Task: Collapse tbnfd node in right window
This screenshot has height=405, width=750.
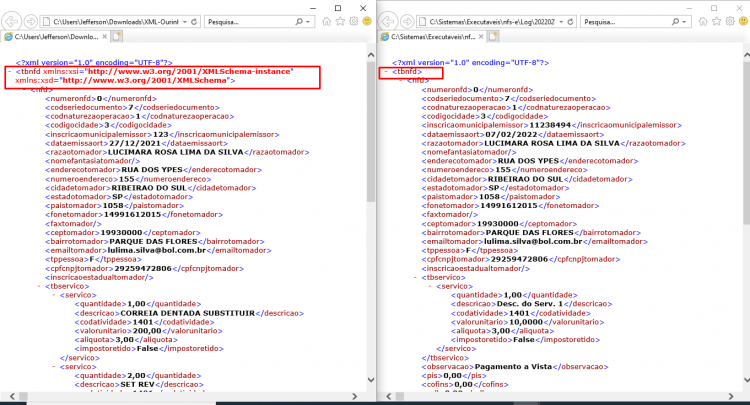Action: pyautogui.click(x=386, y=71)
